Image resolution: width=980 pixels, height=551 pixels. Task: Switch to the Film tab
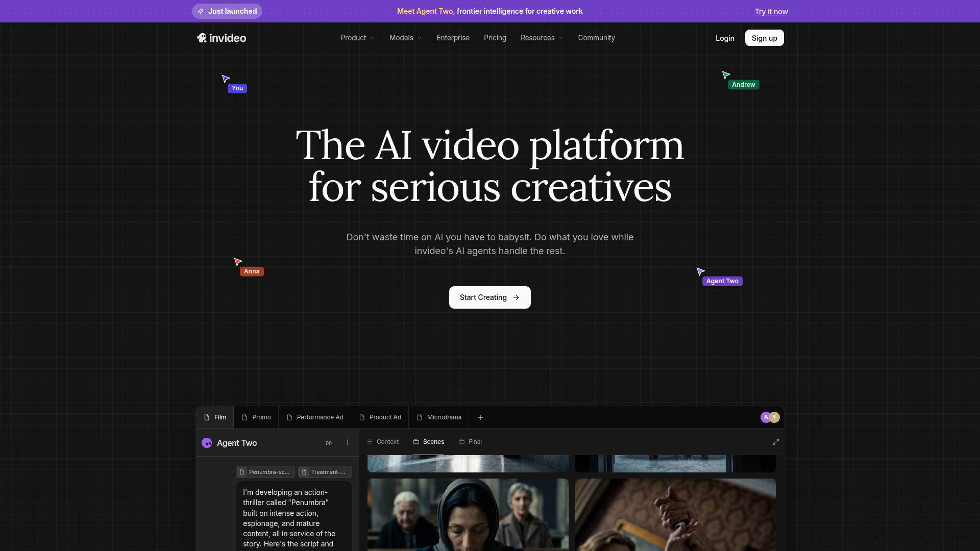point(215,417)
